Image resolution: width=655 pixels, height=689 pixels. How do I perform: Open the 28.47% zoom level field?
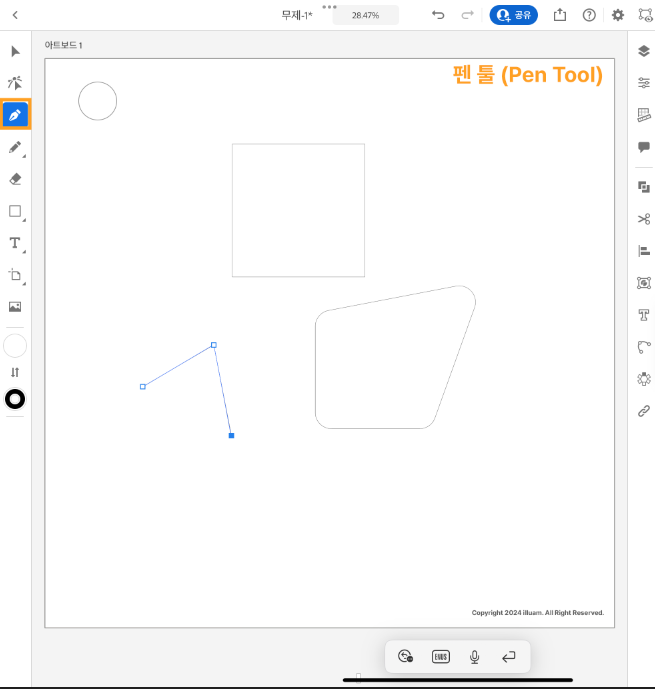click(365, 15)
